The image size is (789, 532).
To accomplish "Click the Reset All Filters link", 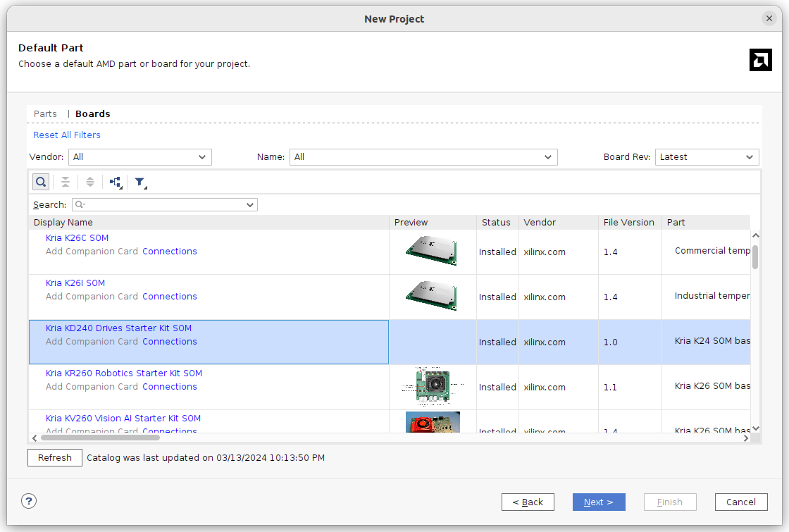I will click(x=67, y=135).
